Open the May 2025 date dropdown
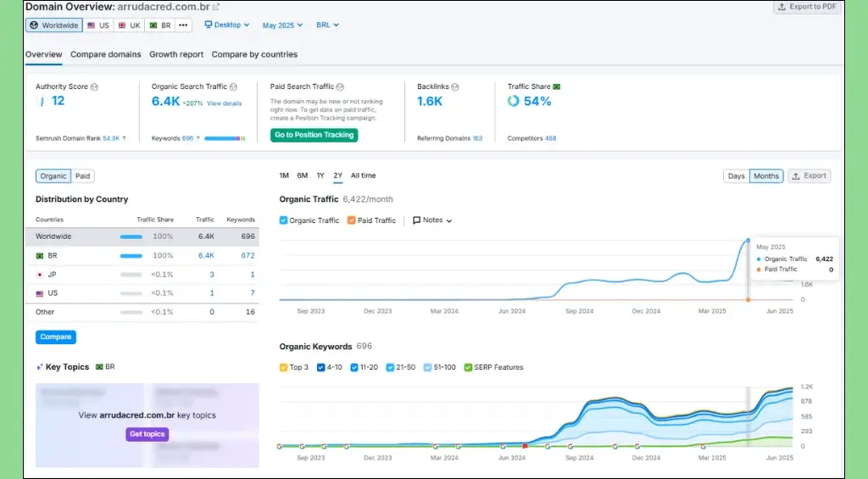868x479 pixels. tap(282, 25)
